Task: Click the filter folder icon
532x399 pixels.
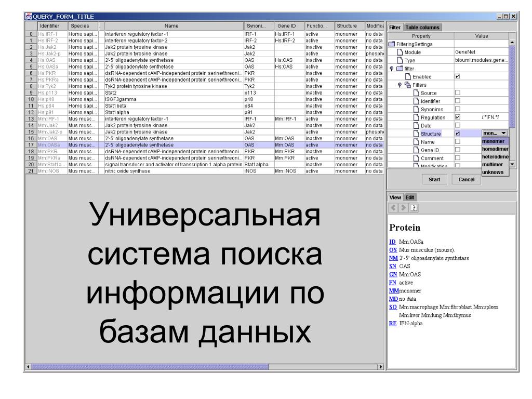Action: click(400, 68)
